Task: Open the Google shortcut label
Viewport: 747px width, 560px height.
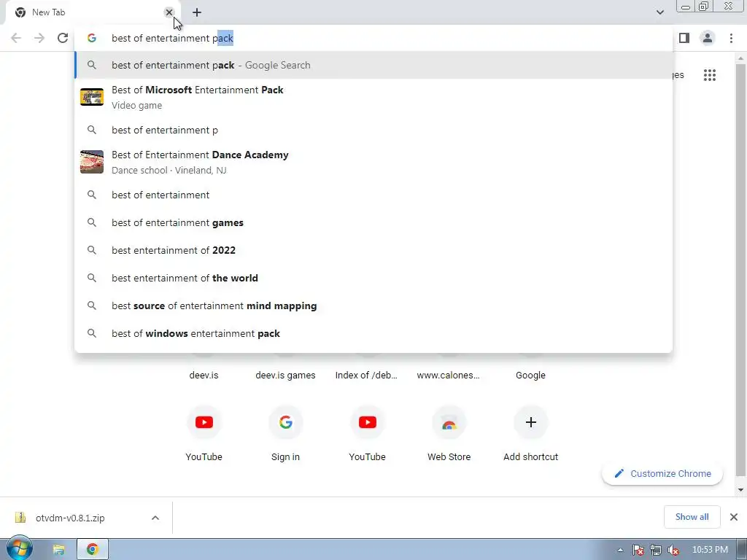Action: point(530,376)
